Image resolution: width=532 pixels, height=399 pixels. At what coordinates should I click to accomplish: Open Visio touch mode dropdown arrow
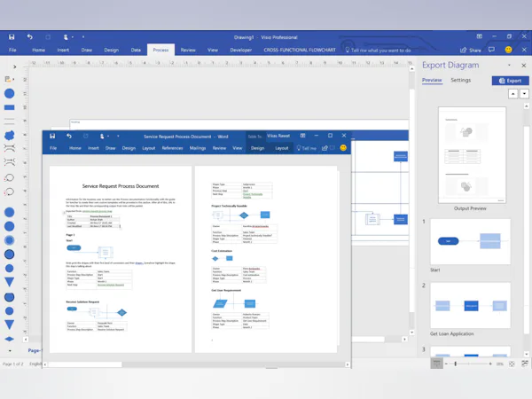point(73,37)
